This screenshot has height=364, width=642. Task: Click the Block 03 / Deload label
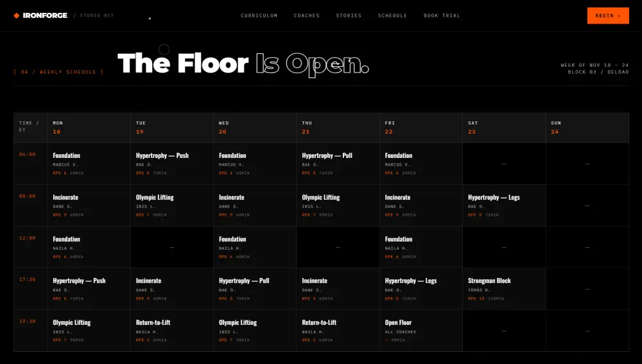click(598, 72)
